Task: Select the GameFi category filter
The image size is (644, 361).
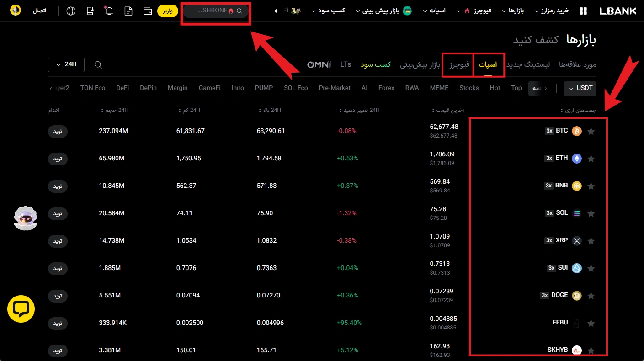Action: (209, 88)
